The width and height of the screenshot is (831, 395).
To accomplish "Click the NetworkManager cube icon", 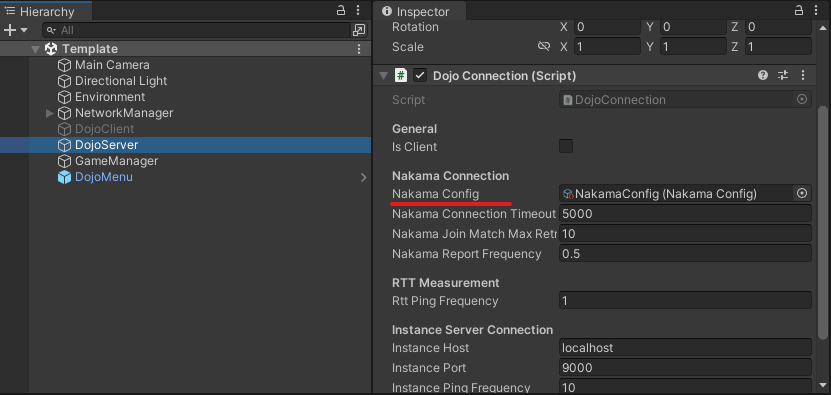I will (x=64, y=113).
